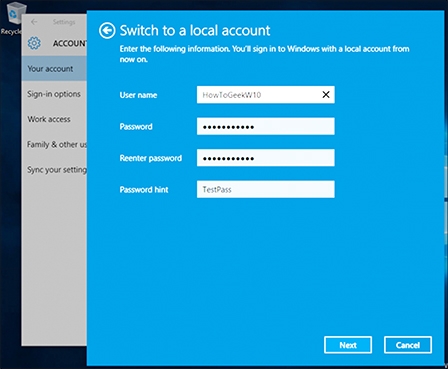Click the Settings window title text
Viewport: 448px width, 369px height.
pos(64,22)
